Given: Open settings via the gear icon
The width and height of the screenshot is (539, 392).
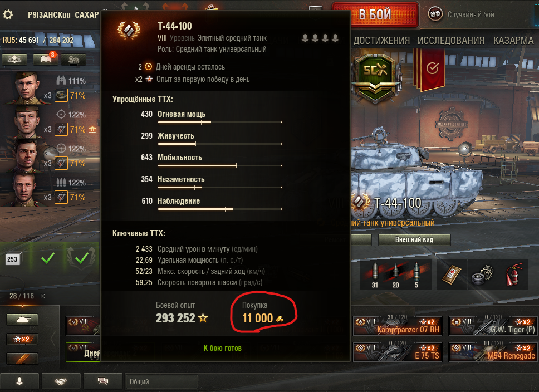Looking at the screenshot, I should (8, 15).
